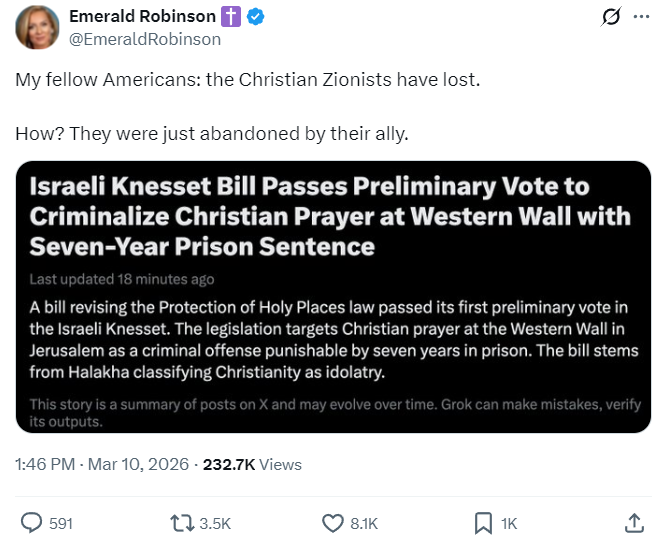Click the @EmeraldRobinson handle

144,39
